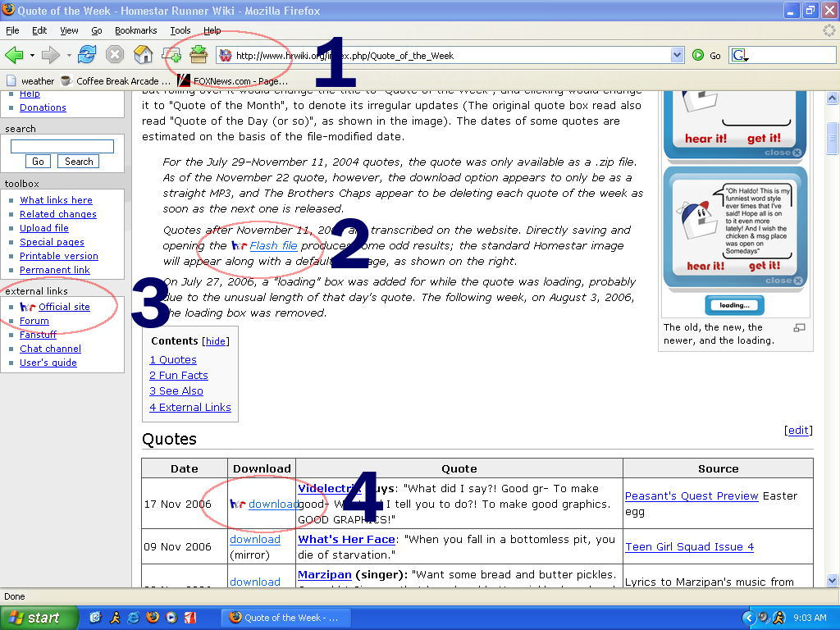Click the site favicon in the address bar
Screen dimensions: 840x630
click(x=226, y=55)
